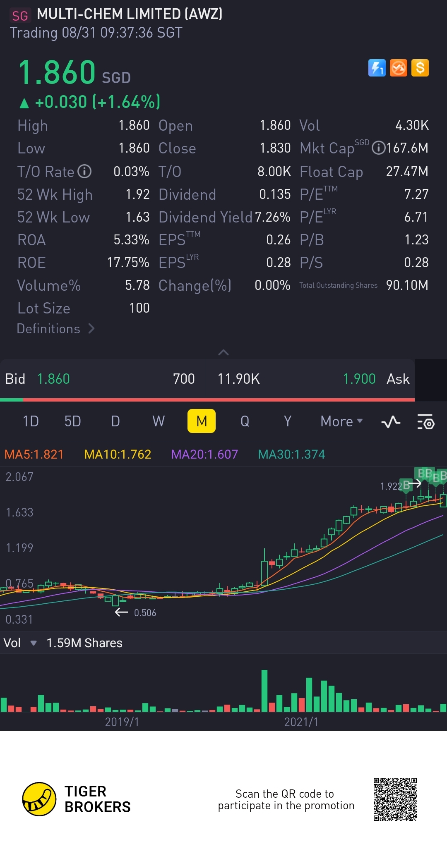447x868 pixels.
Task: Select the W weekly chart tab
Action: [159, 421]
